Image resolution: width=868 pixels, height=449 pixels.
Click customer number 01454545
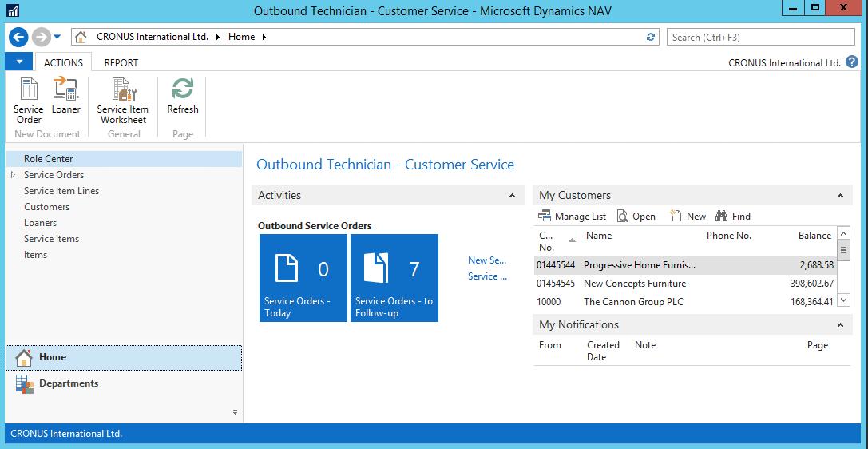click(556, 284)
